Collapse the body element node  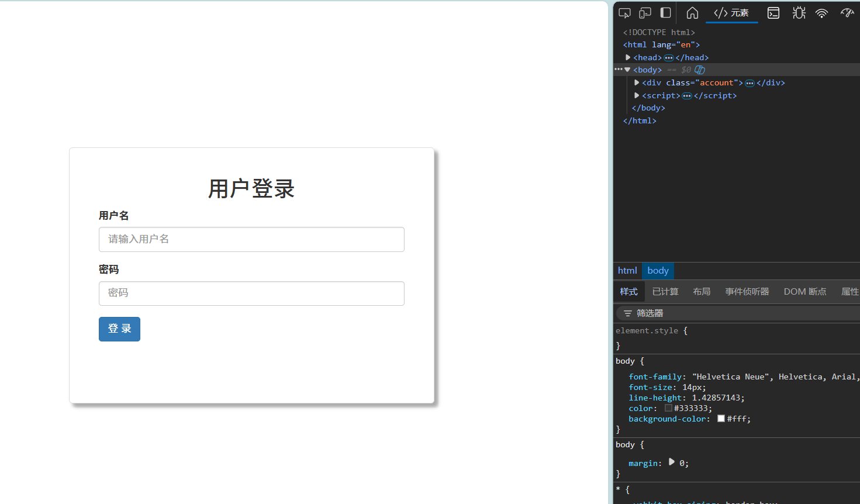(x=628, y=70)
